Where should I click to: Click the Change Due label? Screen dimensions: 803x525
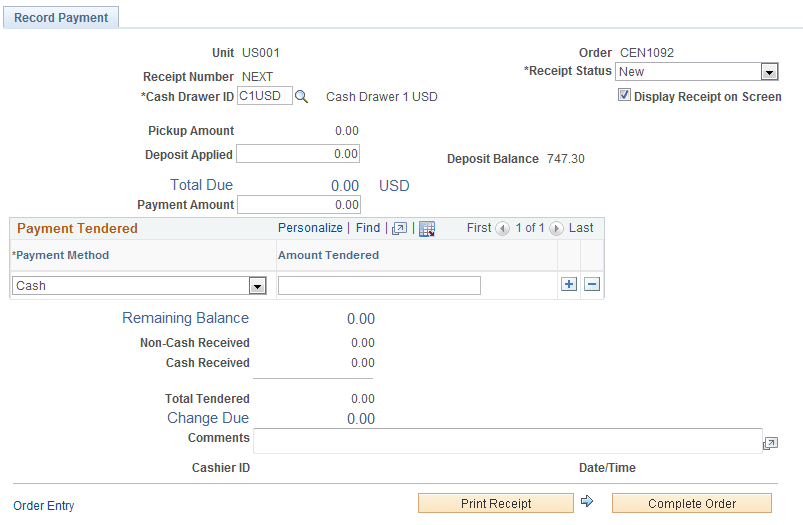coord(208,418)
